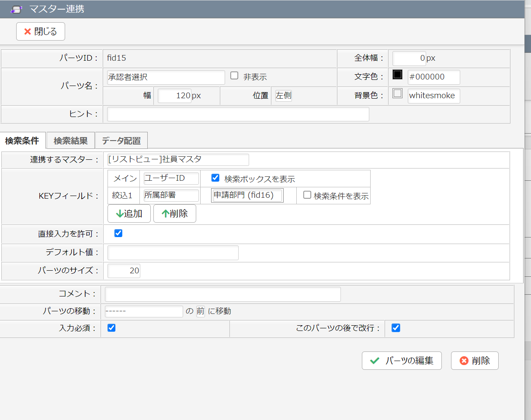Toggle the 検索条件を表示 checkbox
This screenshot has height=420, width=531.
[307, 195]
